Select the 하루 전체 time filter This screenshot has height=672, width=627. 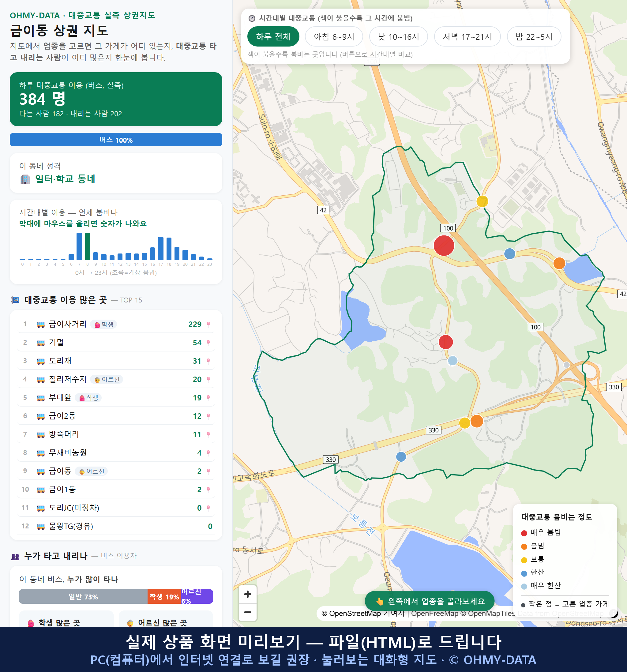273,36
